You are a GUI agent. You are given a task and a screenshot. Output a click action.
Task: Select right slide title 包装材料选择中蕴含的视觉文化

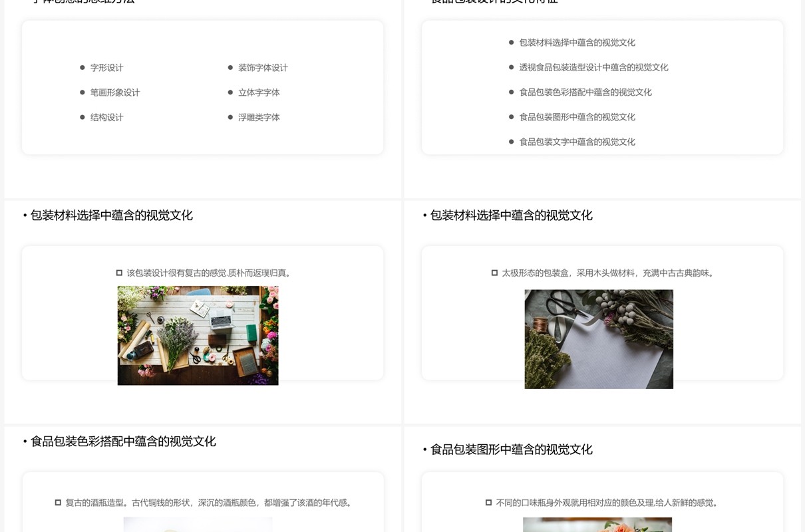[511, 215]
